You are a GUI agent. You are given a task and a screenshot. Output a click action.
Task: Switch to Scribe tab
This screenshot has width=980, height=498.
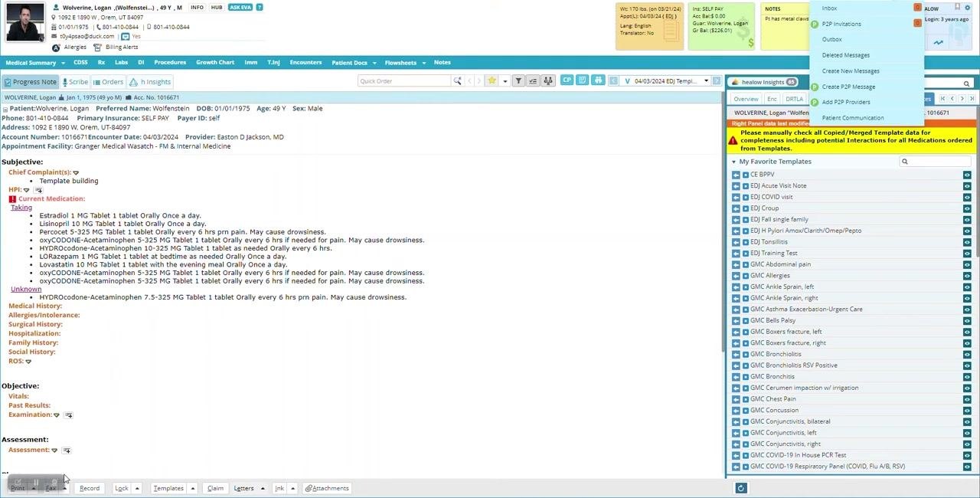click(75, 82)
